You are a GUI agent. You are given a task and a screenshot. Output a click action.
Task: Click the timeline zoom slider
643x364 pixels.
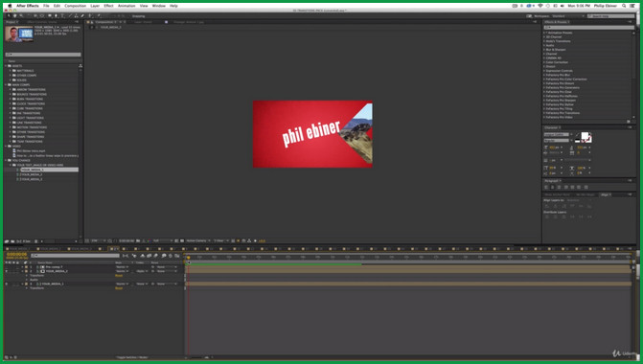(196, 357)
